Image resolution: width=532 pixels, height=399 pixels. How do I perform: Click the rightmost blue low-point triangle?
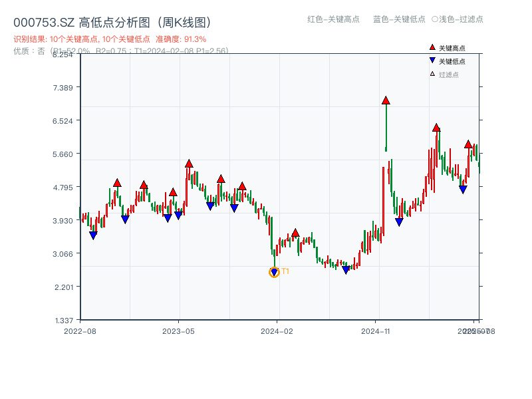pyautogui.click(x=463, y=190)
